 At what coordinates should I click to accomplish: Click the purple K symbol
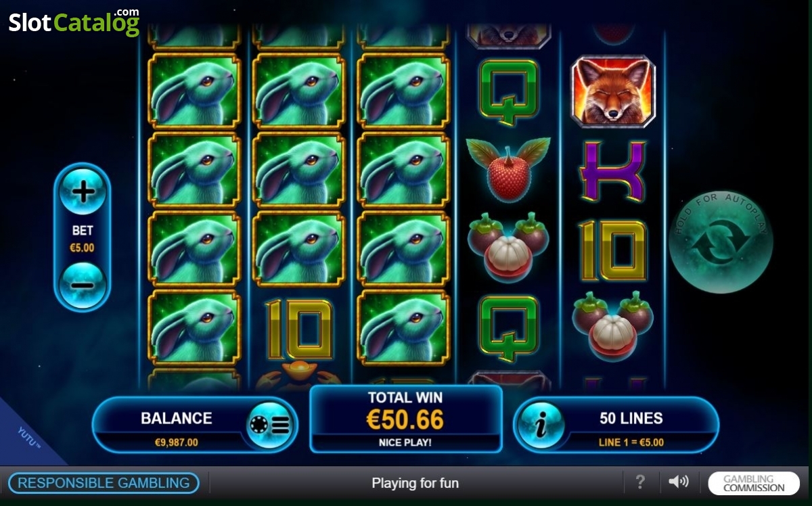(x=613, y=172)
